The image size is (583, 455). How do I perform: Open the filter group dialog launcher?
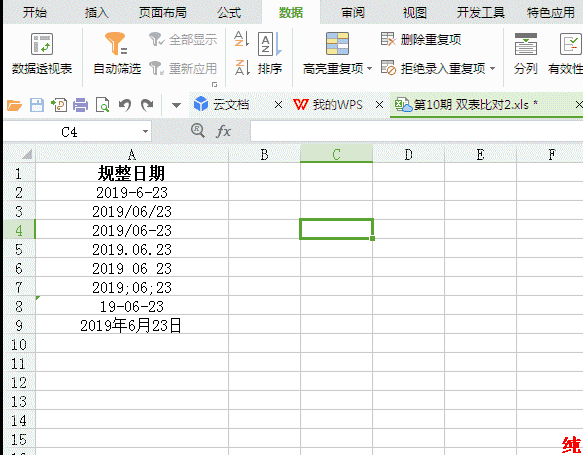[x=214, y=84]
